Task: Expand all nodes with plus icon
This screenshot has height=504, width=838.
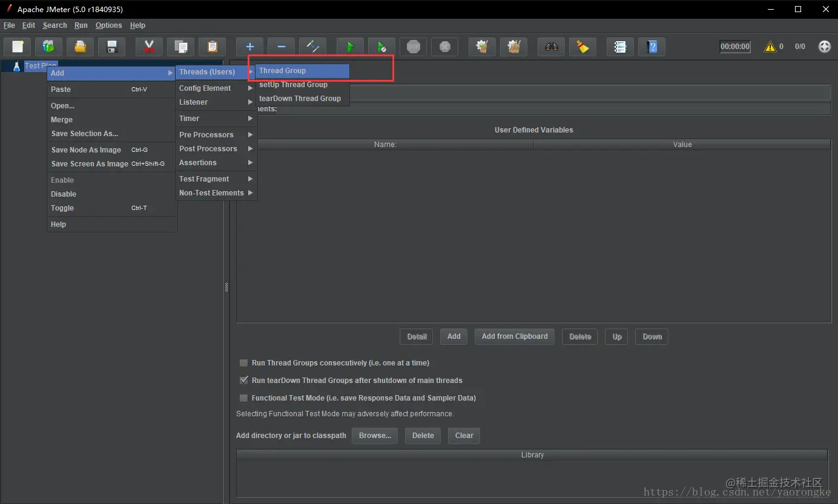Action: (x=249, y=47)
